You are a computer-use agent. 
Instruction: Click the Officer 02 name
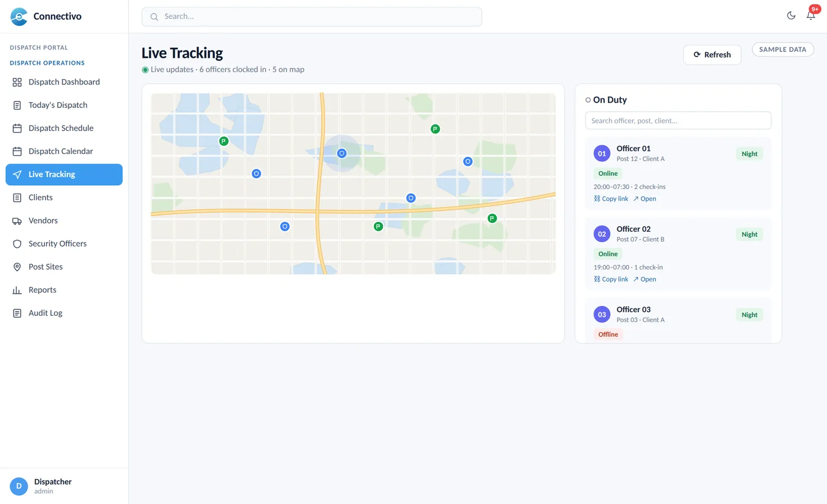634,229
